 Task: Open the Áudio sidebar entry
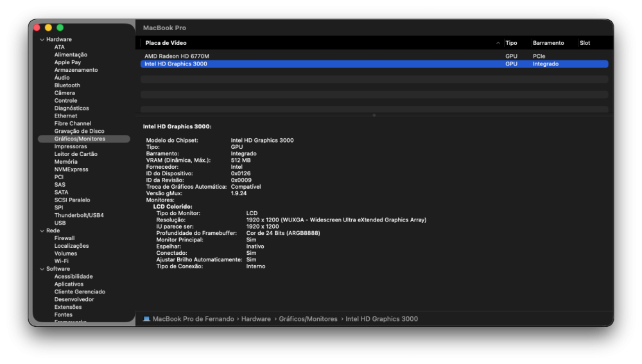point(62,78)
